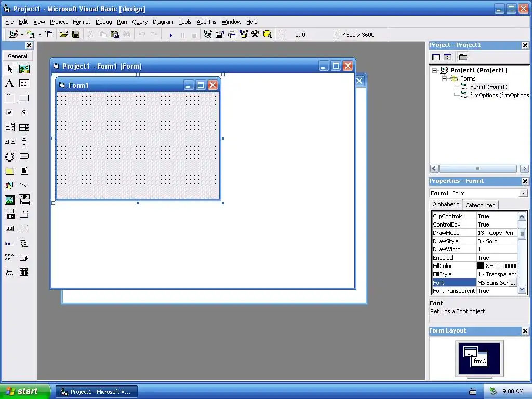Click the Add Form toolbar icon
This screenshot has height=399, width=532.
coord(31,35)
